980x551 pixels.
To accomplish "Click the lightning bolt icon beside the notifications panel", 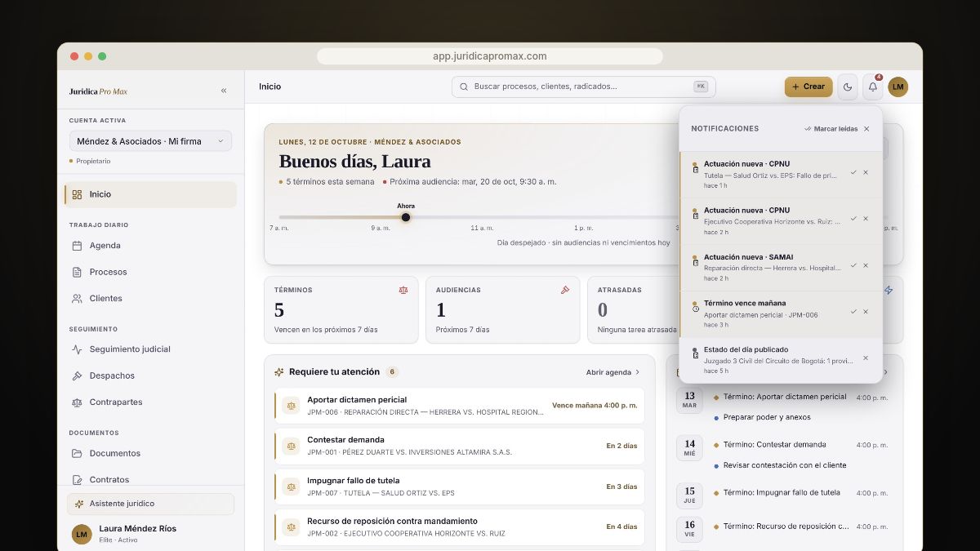I will click(x=889, y=290).
